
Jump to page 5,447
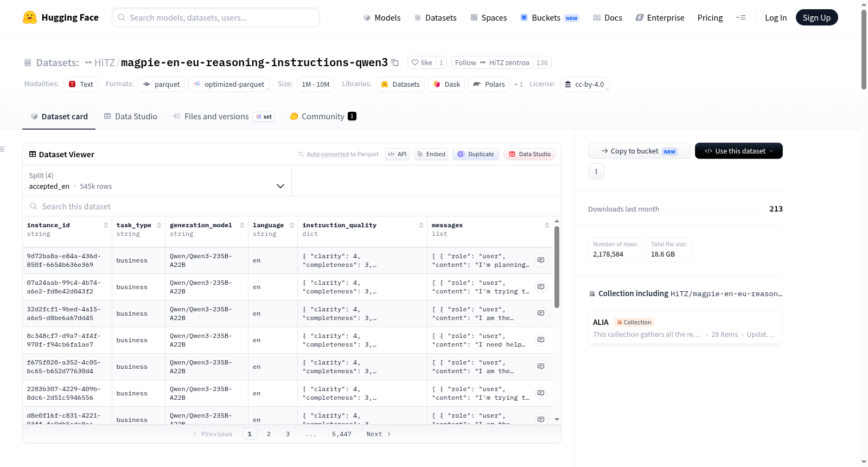pyautogui.click(x=342, y=434)
